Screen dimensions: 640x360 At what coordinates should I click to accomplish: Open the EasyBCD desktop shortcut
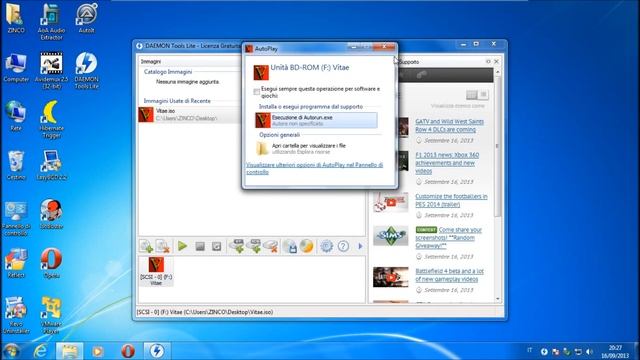pos(51,166)
